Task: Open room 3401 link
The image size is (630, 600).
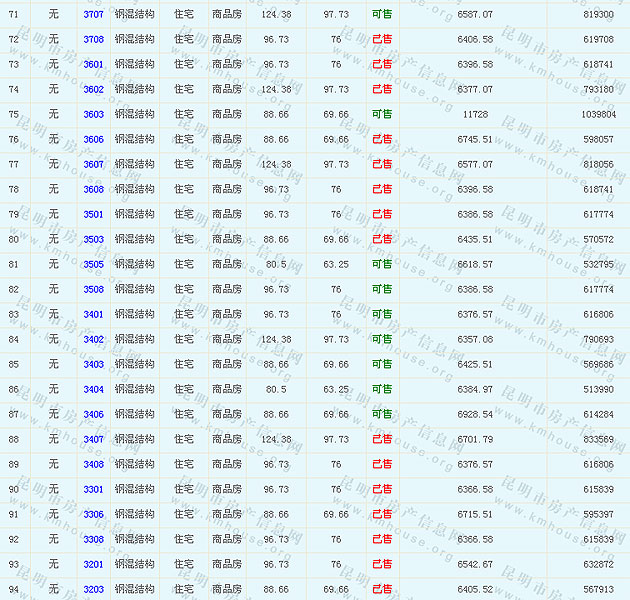Action: point(93,315)
